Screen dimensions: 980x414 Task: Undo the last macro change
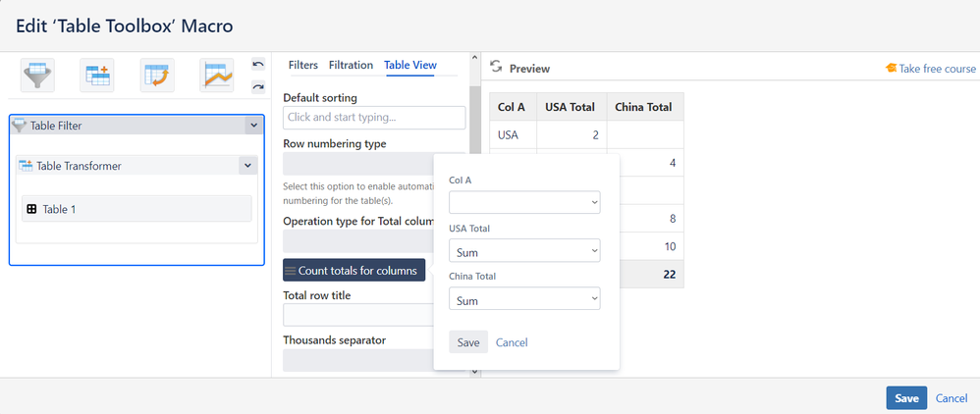pos(258,64)
